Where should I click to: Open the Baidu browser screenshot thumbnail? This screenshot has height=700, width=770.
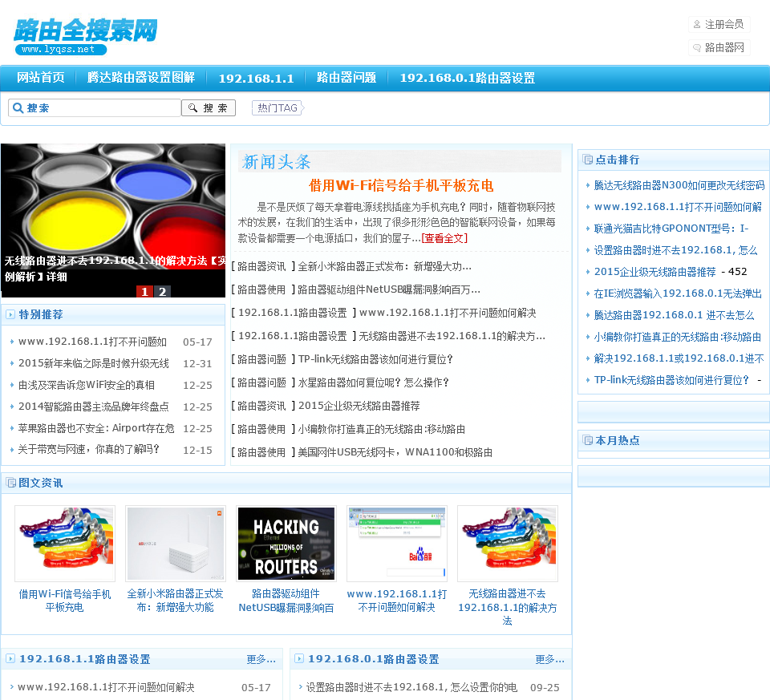click(x=397, y=544)
